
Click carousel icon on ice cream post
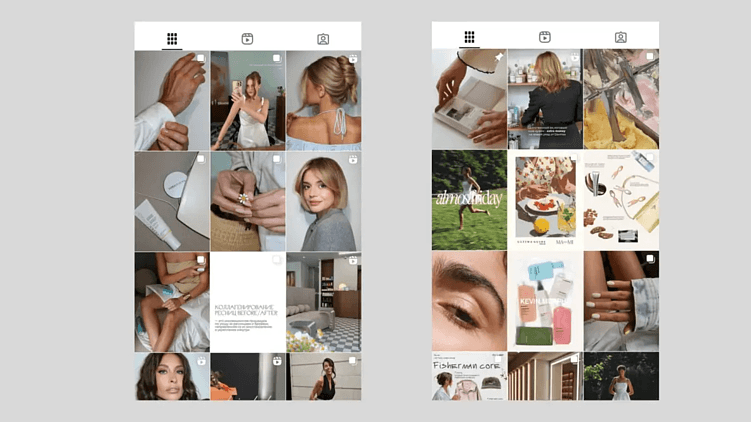click(x=650, y=57)
